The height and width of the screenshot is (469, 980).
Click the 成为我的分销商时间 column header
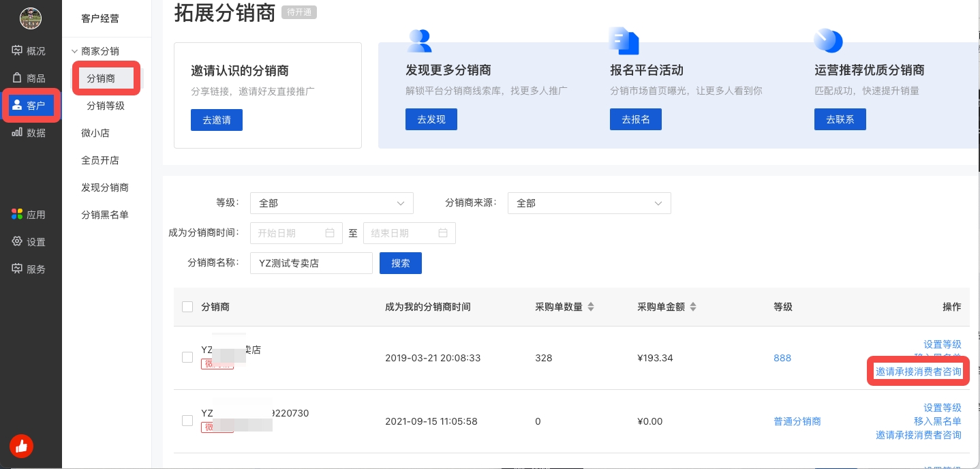[x=428, y=307]
